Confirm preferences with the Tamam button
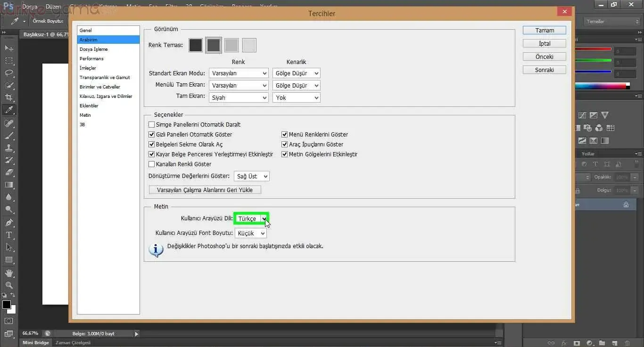Image resolution: width=644 pixels, height=347 pixels. 544,30
